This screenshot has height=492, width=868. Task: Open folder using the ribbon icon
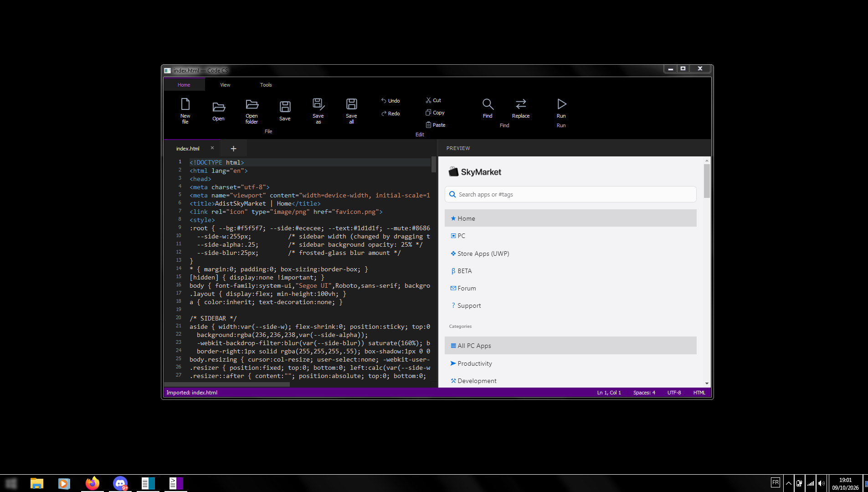click(252, 111)
